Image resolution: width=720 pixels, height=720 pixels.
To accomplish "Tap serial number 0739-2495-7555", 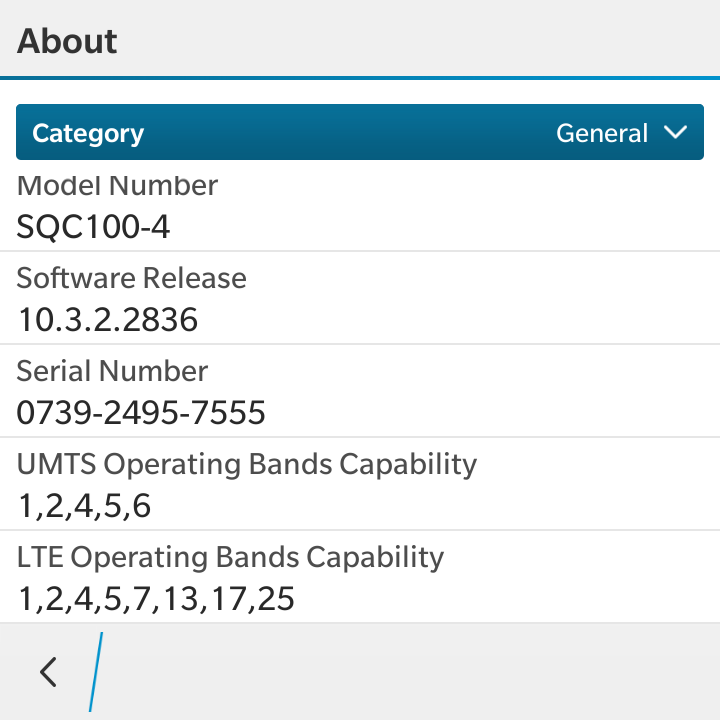I will click(x=141, y=412).
